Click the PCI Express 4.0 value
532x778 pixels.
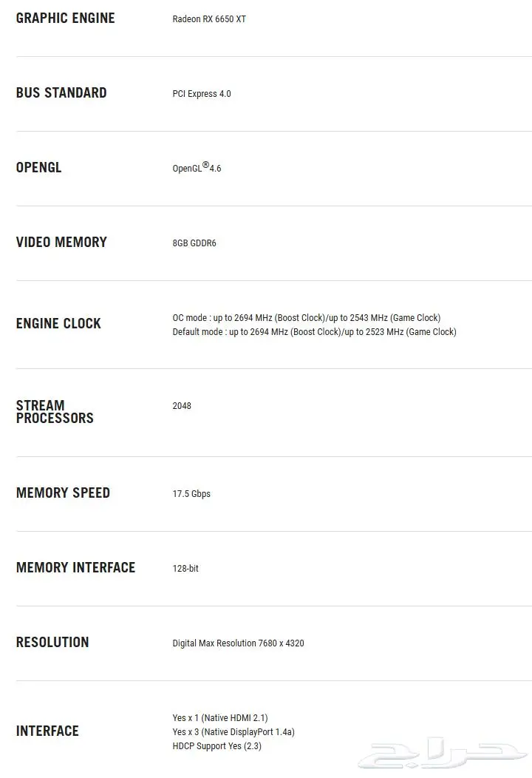pos(202,94)
